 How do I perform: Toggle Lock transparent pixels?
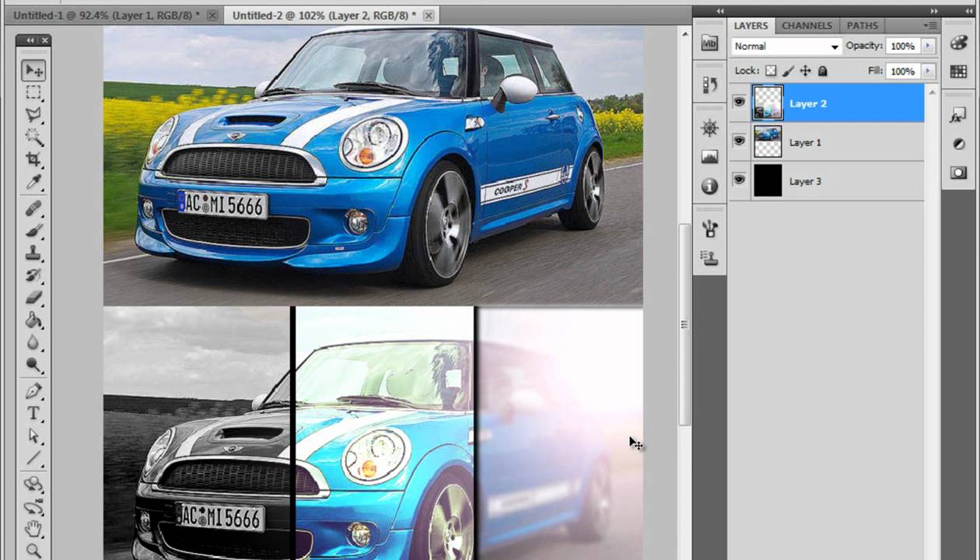tap(770, 71)
